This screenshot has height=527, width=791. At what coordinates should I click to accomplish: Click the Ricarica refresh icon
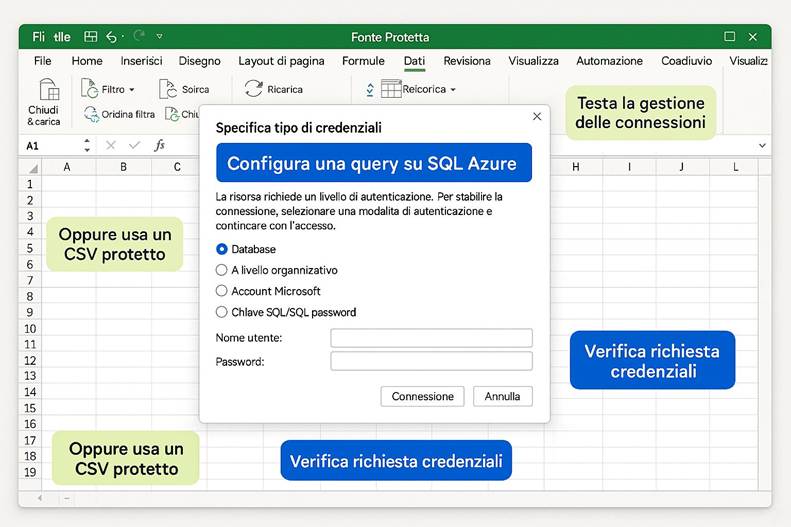(254, 89)
